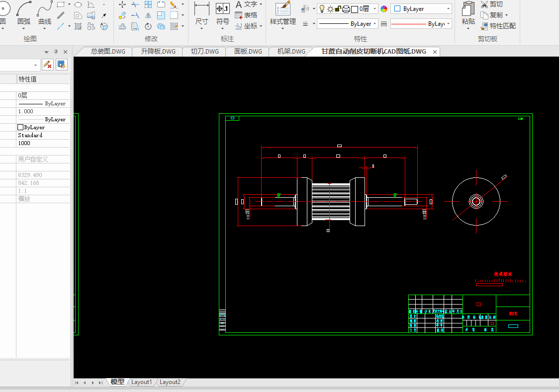The width and height of the screenshot is (559, 392).
Task: Toggle pin on the properties panel
Action: 56,52
